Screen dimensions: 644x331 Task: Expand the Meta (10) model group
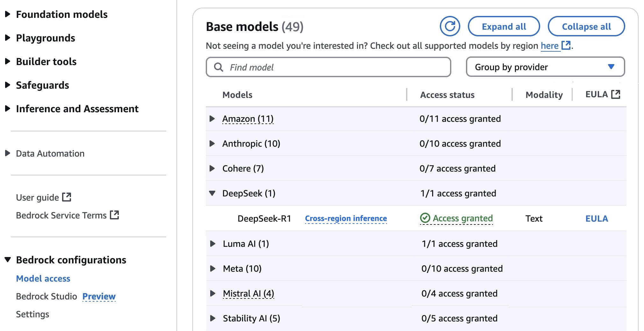click(x=213, y=268)
